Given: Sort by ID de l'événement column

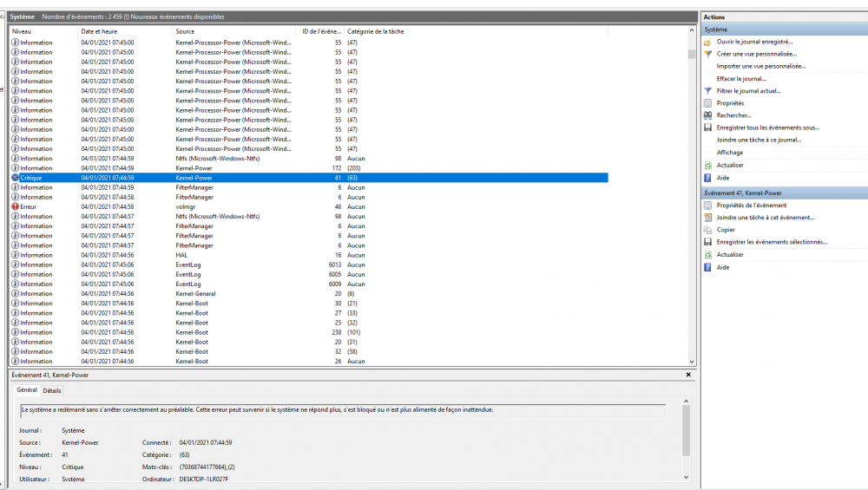Looking at the screenshot, I should [322, 31].
